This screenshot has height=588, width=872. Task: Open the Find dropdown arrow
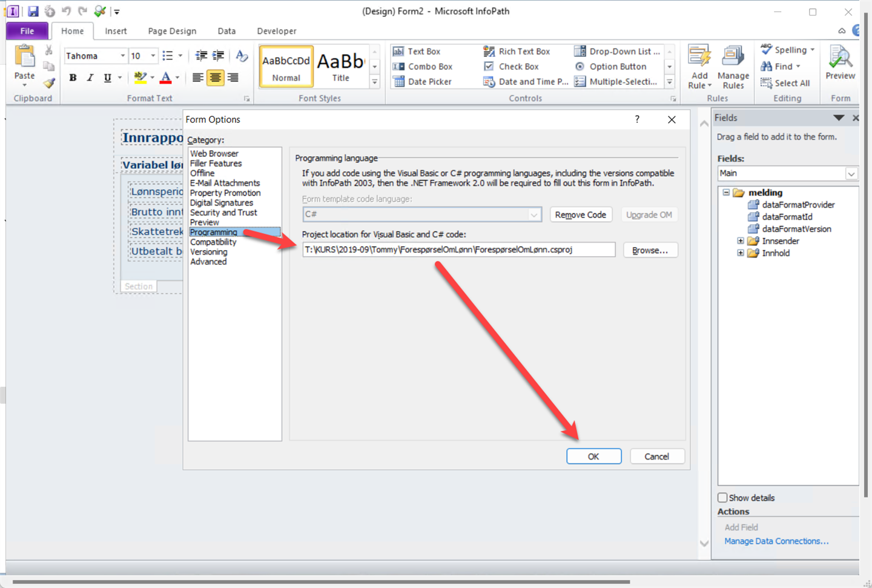coord(798,67)
